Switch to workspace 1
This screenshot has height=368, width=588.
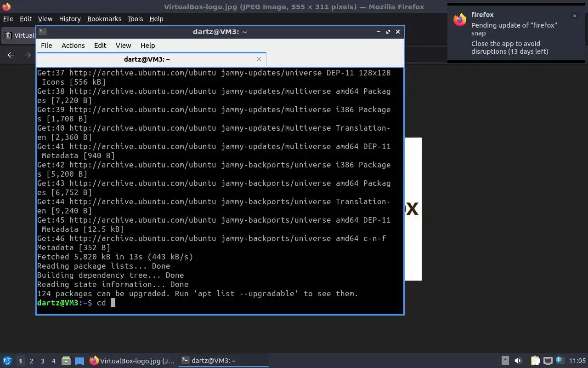[20, 361]
